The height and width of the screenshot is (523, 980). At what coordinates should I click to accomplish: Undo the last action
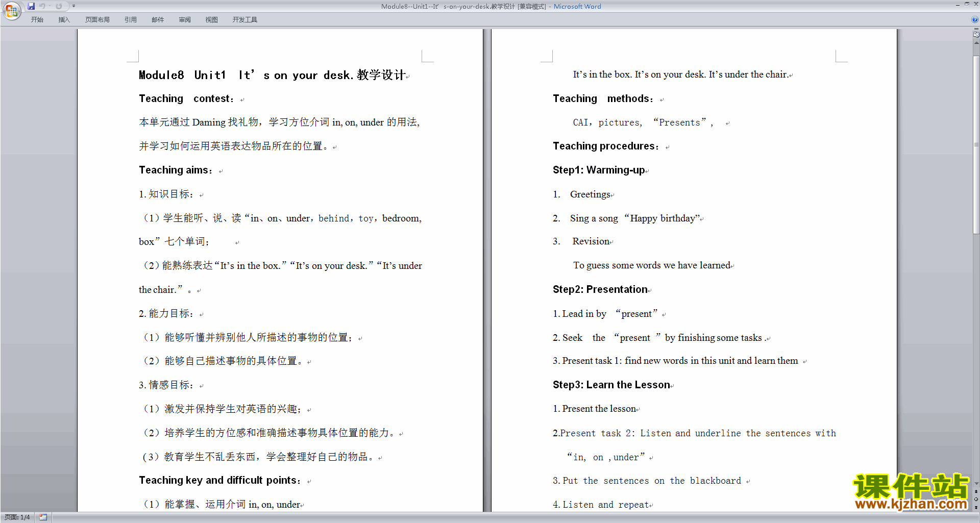click(42, 6)
